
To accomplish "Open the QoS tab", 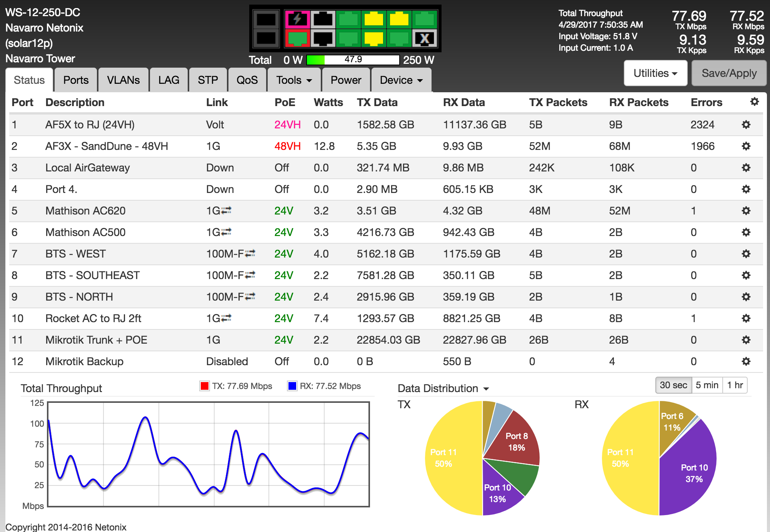I will pyautogui.click(x=247, y=80).
